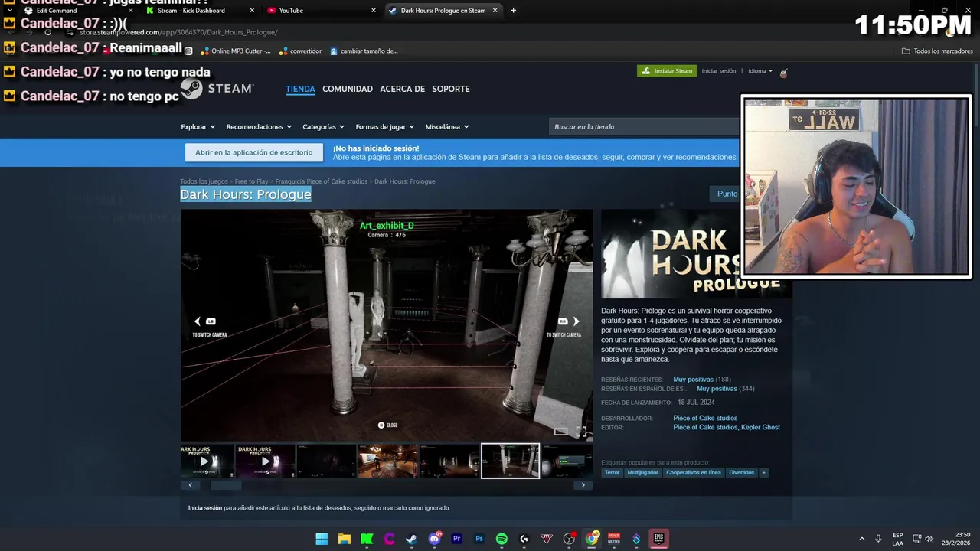Image resolution: width=980 pixels, height=551 pixels.
Task: Open Voicemeeter from taskbar
Action: click(614, 539)
